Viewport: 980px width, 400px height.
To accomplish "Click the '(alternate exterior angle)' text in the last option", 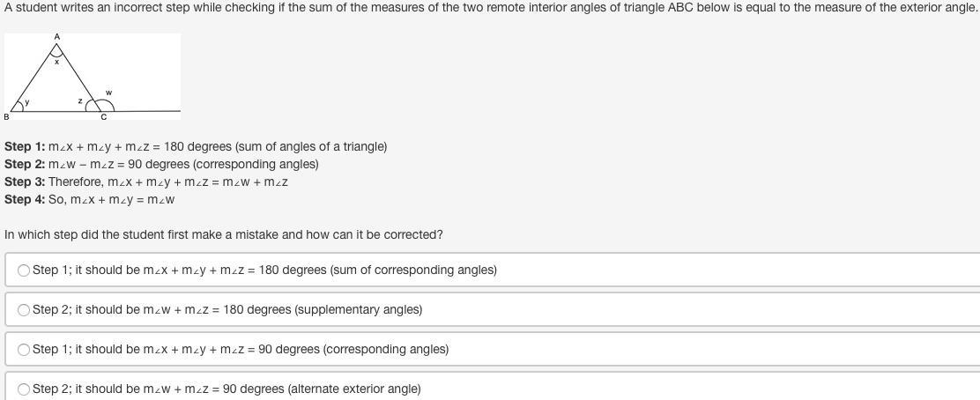I will tap(354, 389).
